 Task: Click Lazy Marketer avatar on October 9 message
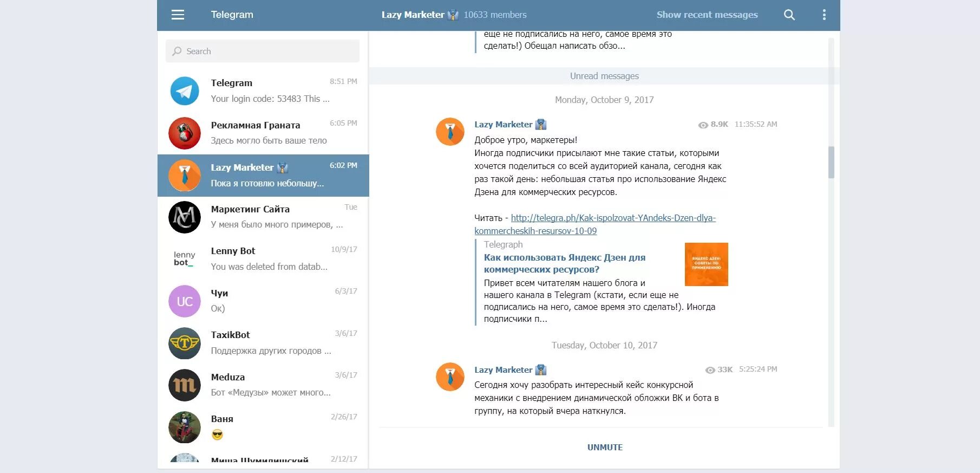point(450,132)
